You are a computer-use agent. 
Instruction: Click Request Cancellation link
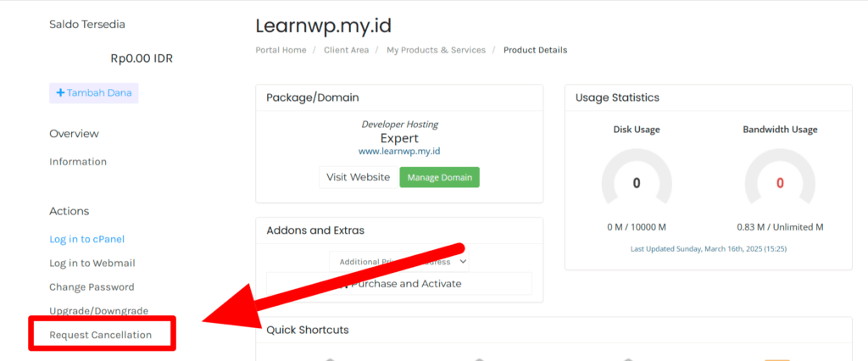coord(100,335)
